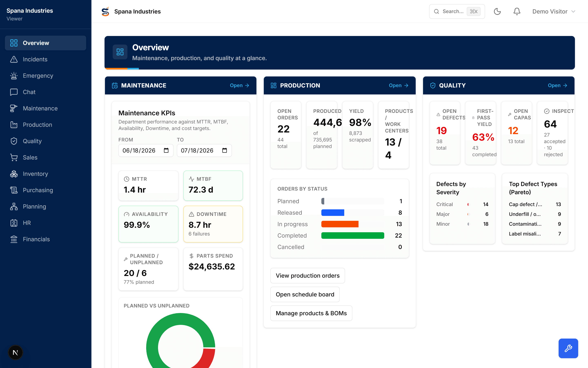Click the Availability gauge icon

[x=126, y=214]
